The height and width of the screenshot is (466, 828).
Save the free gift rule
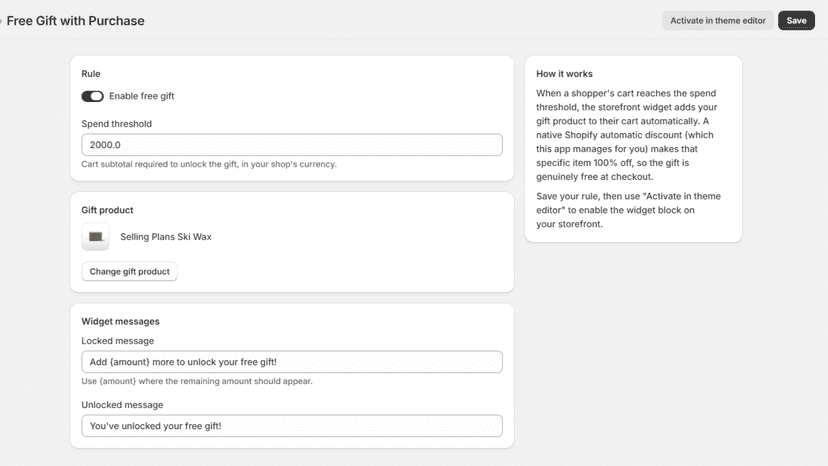[796, 21]
